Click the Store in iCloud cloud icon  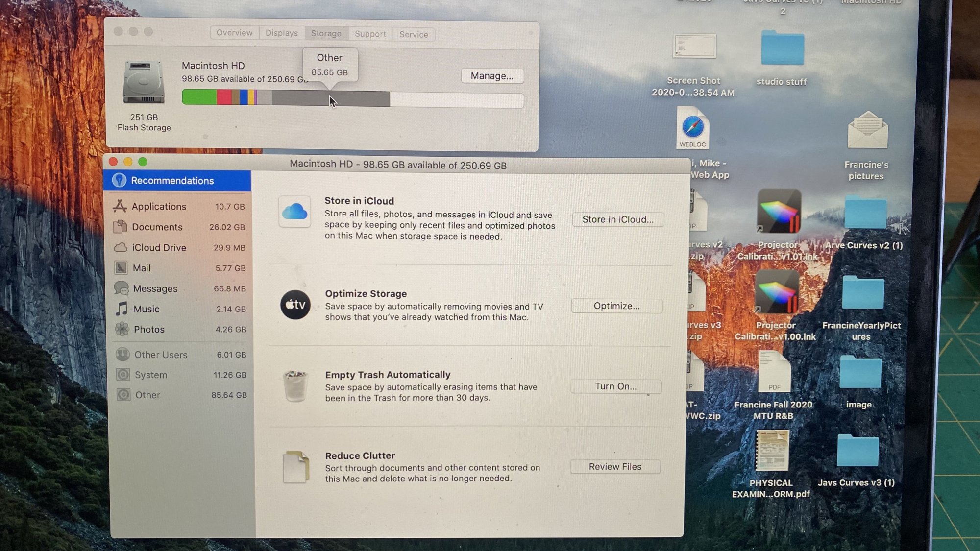tap(294, 212)
